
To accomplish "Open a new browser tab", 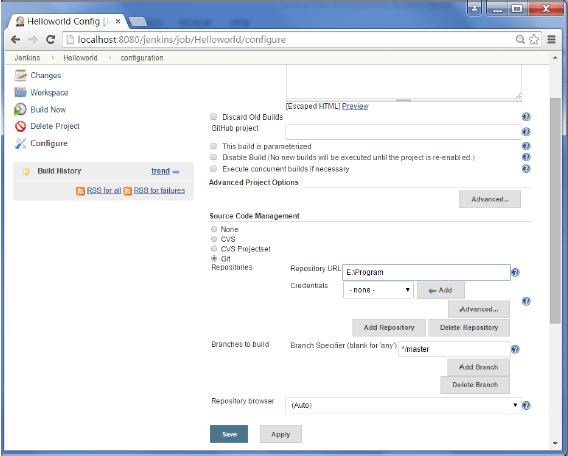I will point(138,22).
